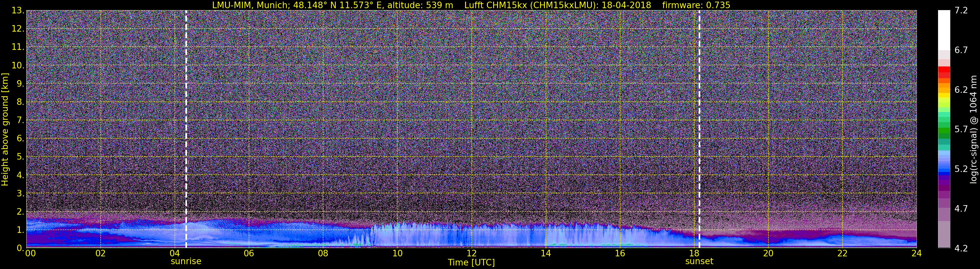Click the 'Height above ground [km]' axis label
The image size is (980, 269).
pos(5,130)
